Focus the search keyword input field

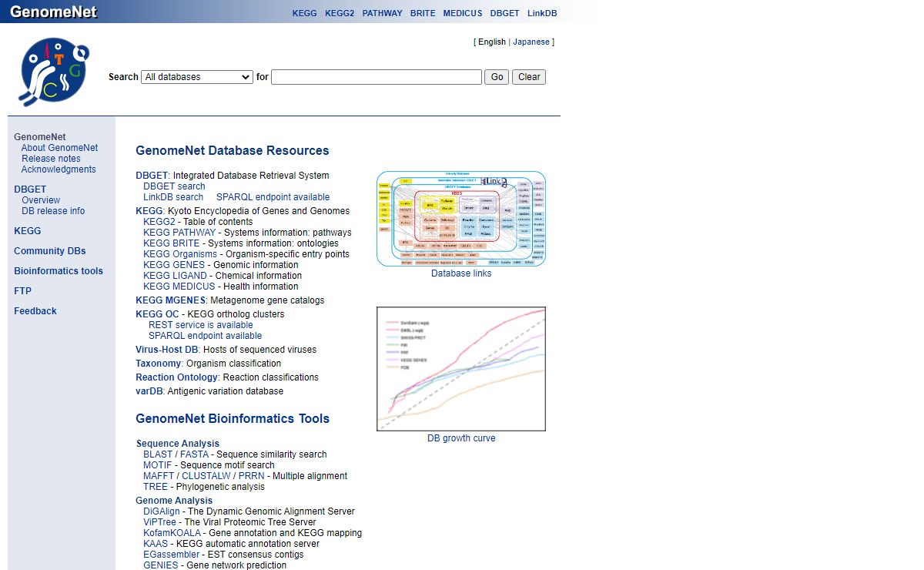point(377,77)
